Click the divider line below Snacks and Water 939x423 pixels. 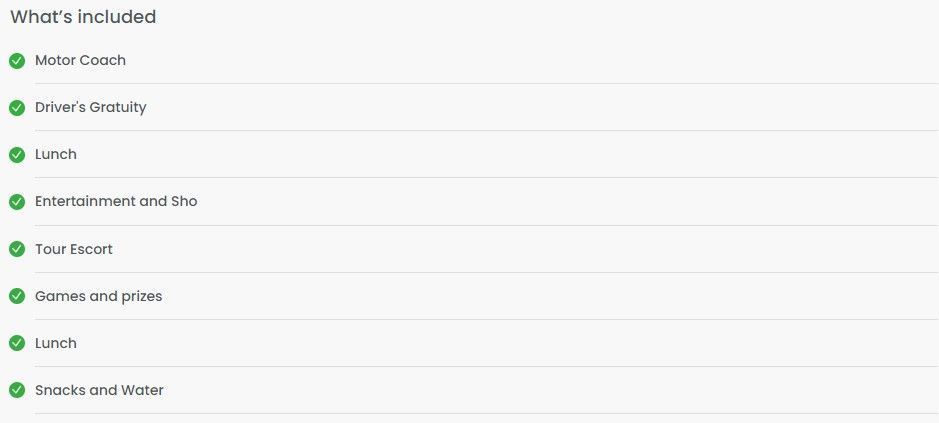point(486,413)
